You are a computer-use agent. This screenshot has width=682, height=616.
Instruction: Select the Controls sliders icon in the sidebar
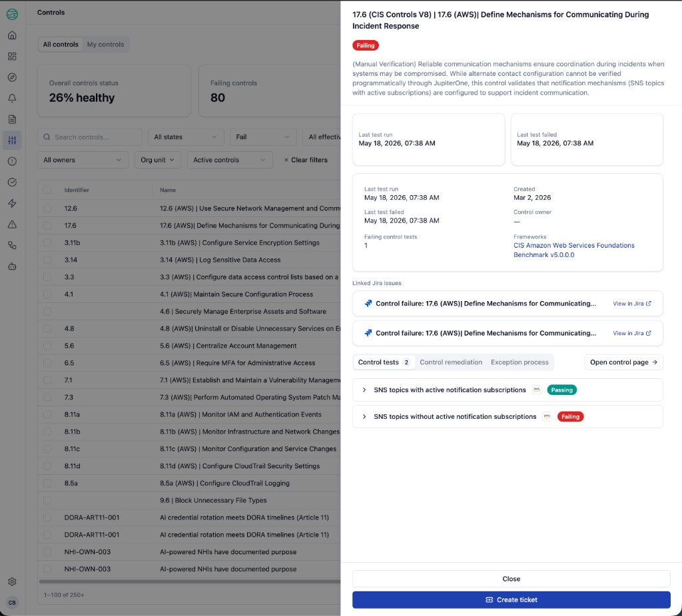click(x=12, y=140)
